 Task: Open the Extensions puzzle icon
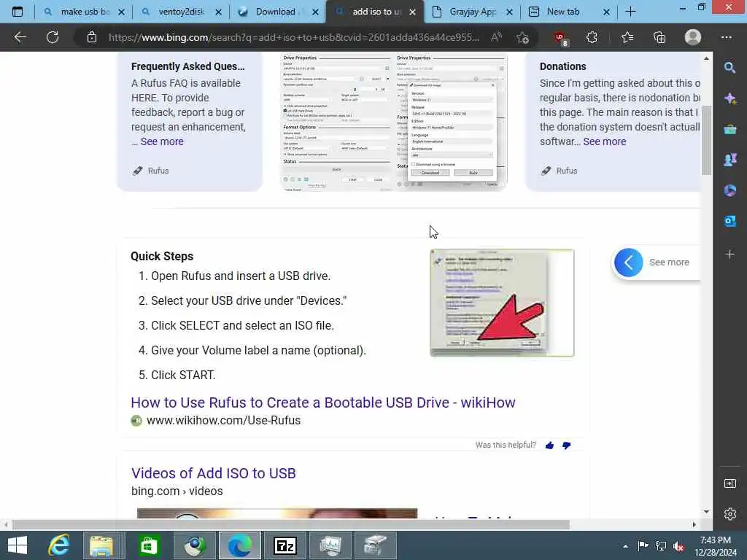click(592, 37)
